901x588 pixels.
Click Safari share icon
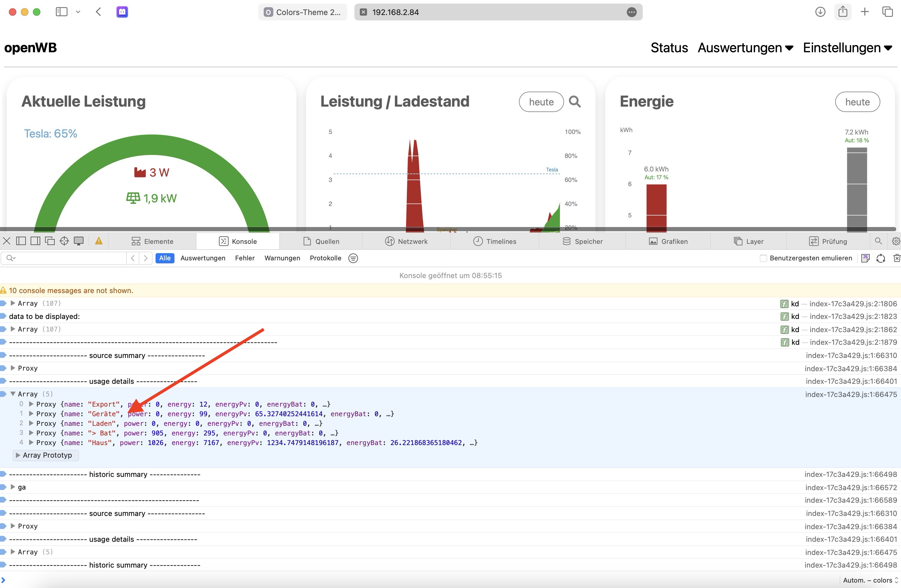click(842, 12)
